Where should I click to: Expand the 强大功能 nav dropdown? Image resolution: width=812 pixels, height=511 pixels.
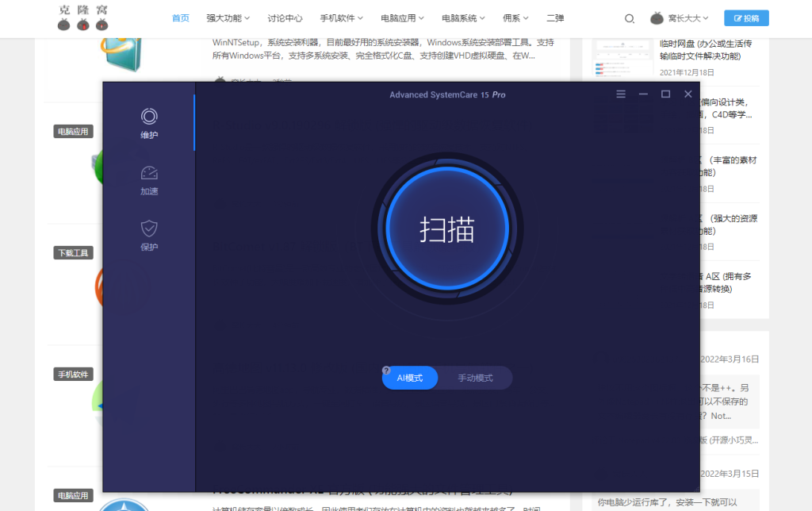(228, 18)
